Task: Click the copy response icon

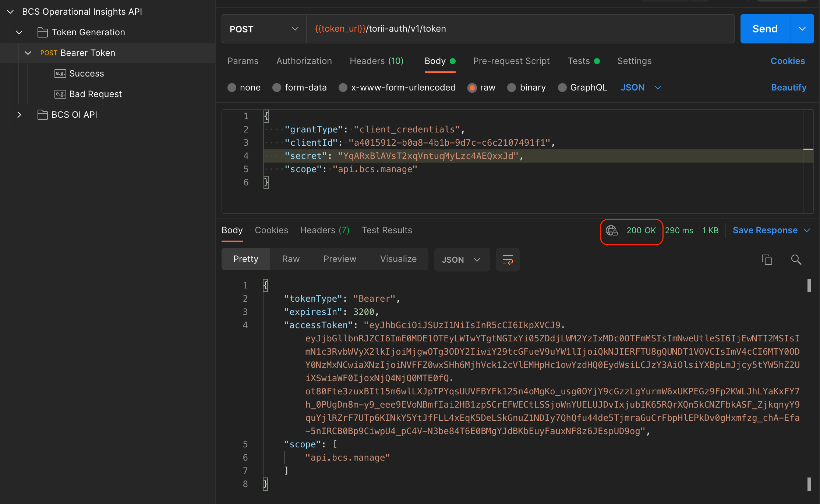Action: point(767,260)
